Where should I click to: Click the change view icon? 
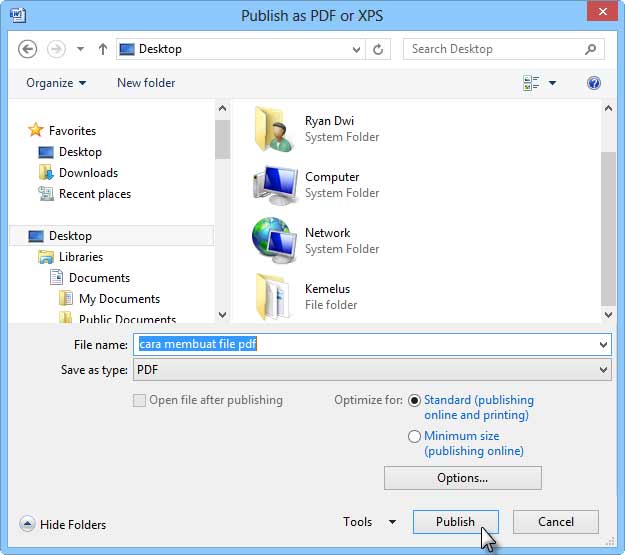tap(532, 84)
